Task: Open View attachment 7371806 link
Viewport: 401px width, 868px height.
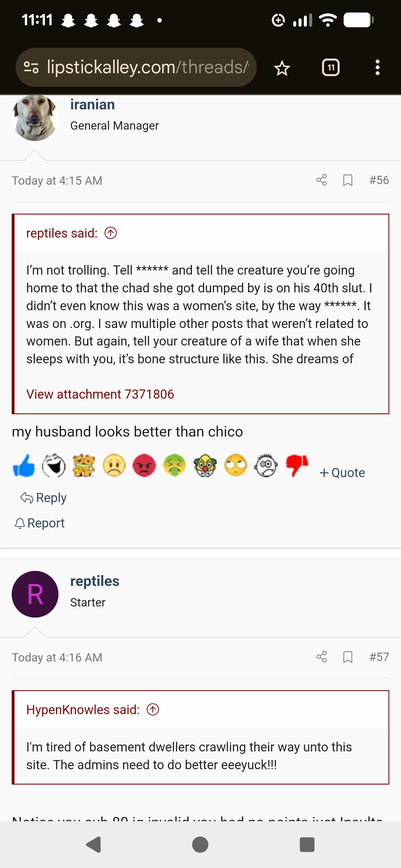Action: pyautogui.click(x=100, y=394)
